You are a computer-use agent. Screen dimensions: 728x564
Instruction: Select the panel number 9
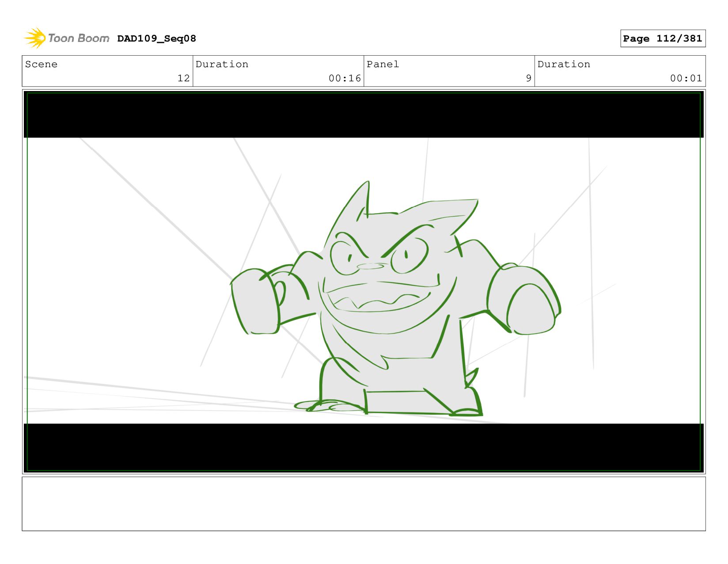click(x=528, y=78)
